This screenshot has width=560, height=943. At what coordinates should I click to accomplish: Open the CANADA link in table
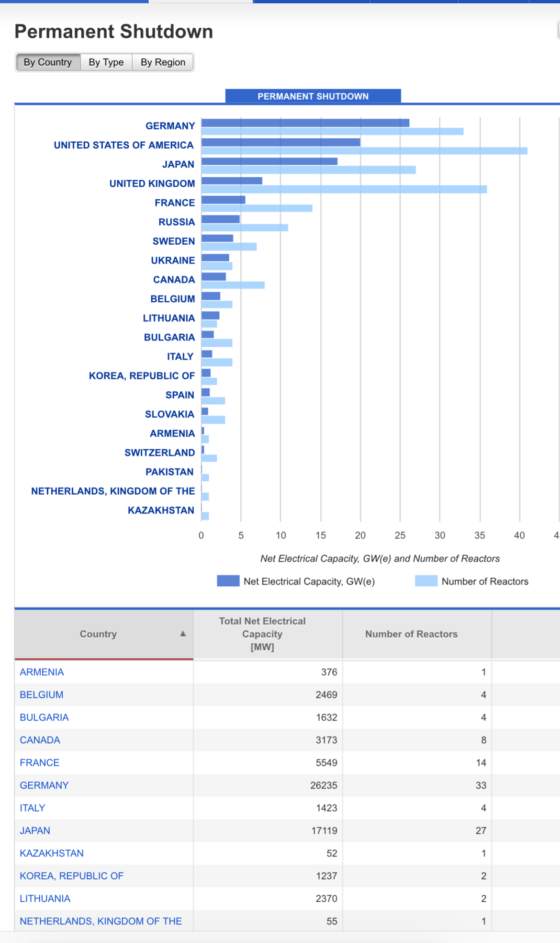point(40,740)
